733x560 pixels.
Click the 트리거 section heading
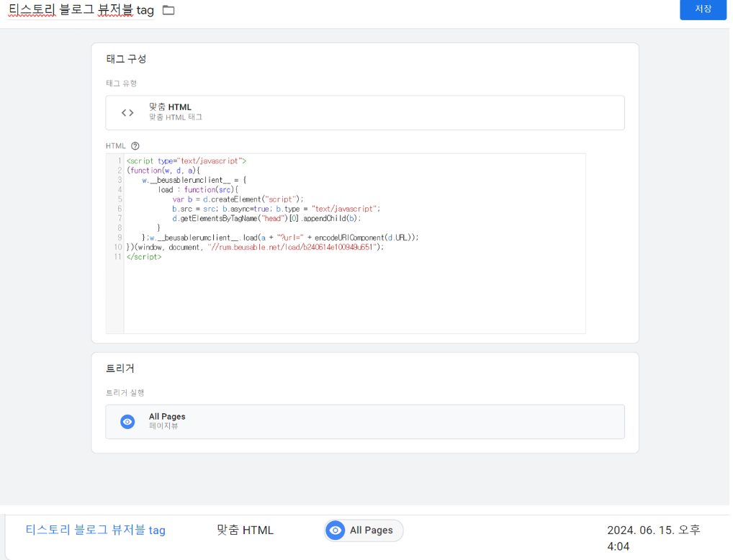coord(120,369)
